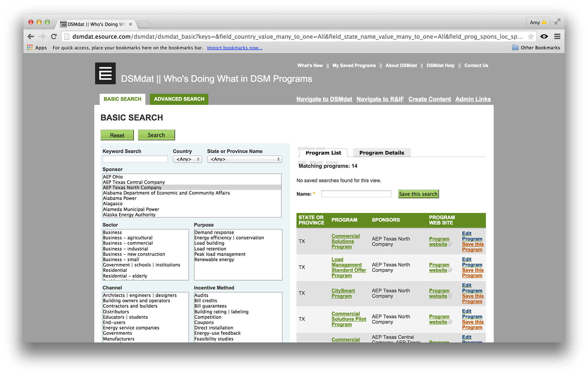Click Navigate to DSMdat link
The height and width of the screenshot is (375, 588).
click(x=324, y=99)
